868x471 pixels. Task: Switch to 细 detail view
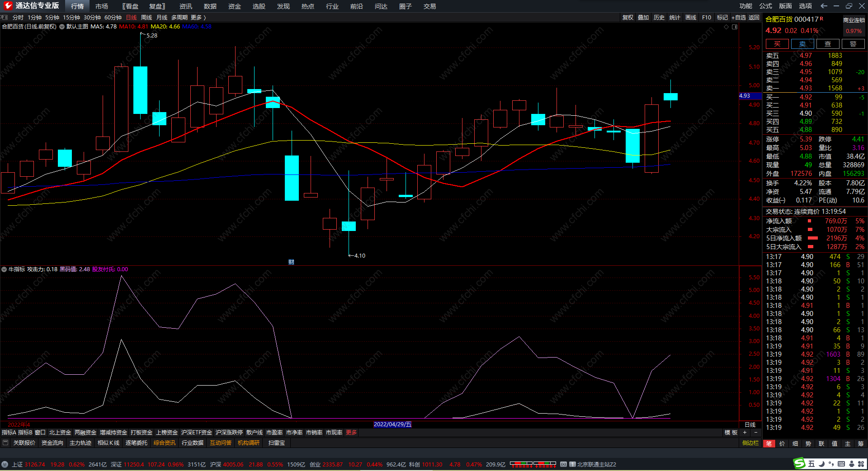click(795, 443)
